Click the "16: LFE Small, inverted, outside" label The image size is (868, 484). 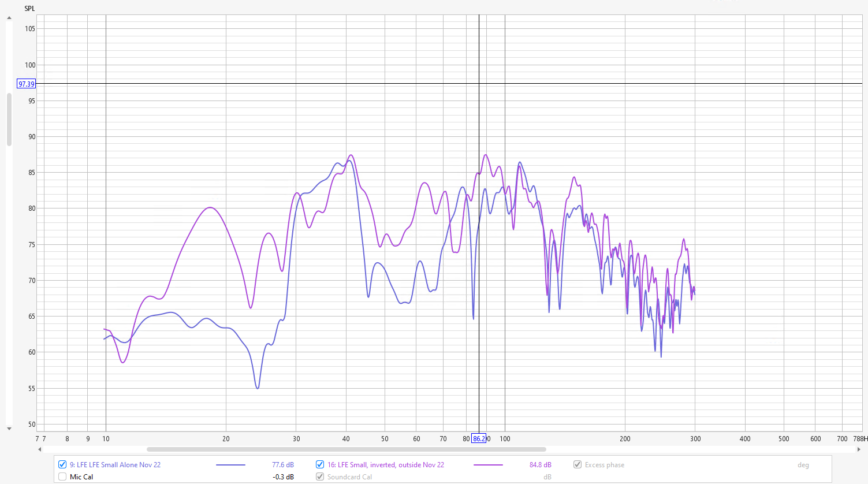click(386, 465)
